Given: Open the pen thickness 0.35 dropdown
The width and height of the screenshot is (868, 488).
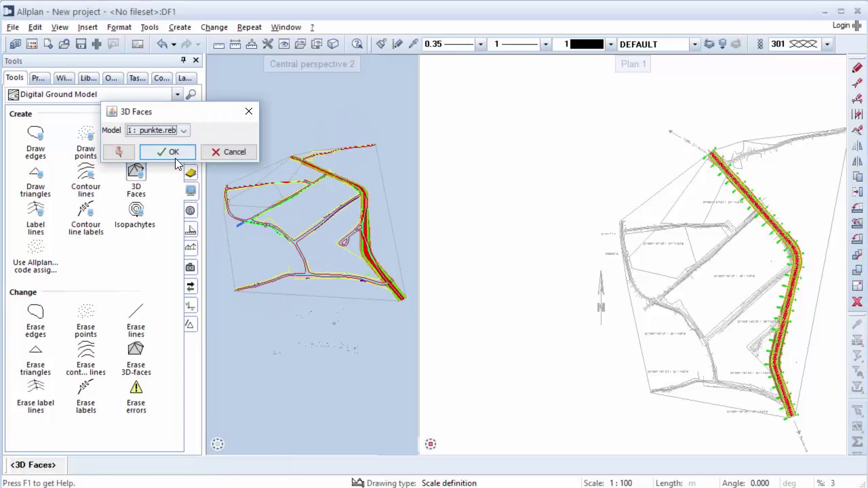Looking at the screenshot, I should (x=481, y=44).
